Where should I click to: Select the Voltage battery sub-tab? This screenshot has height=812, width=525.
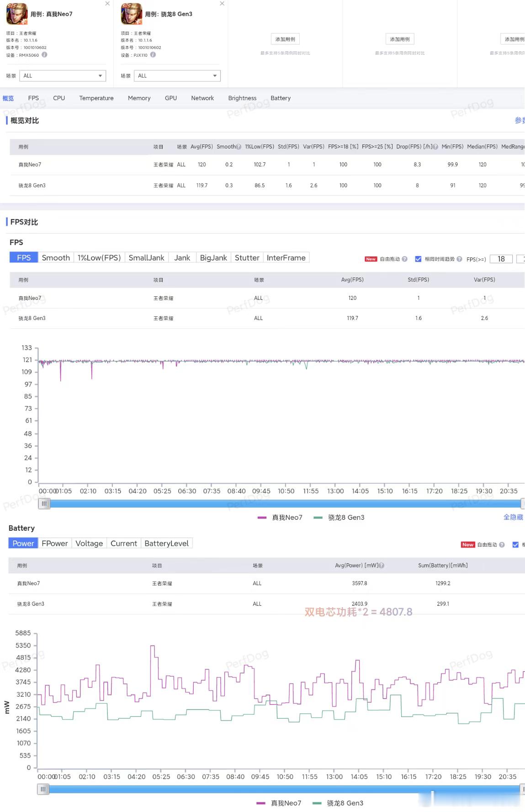(x=89, y=544)
